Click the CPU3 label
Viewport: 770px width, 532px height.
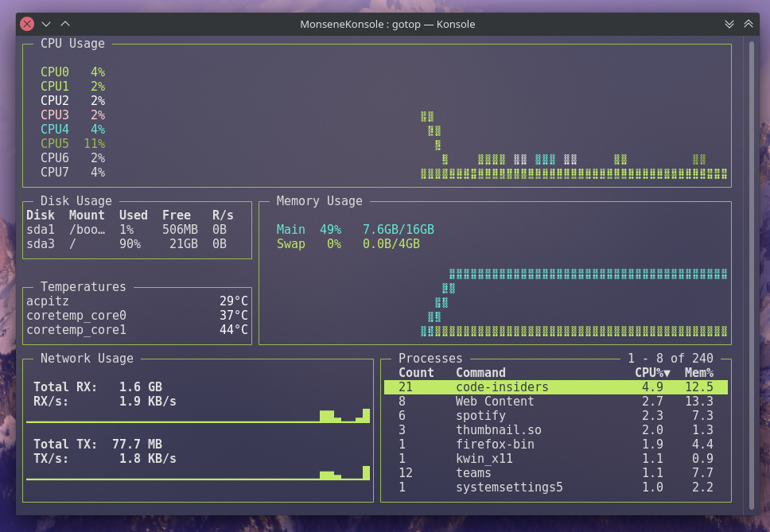click(55, 115)
